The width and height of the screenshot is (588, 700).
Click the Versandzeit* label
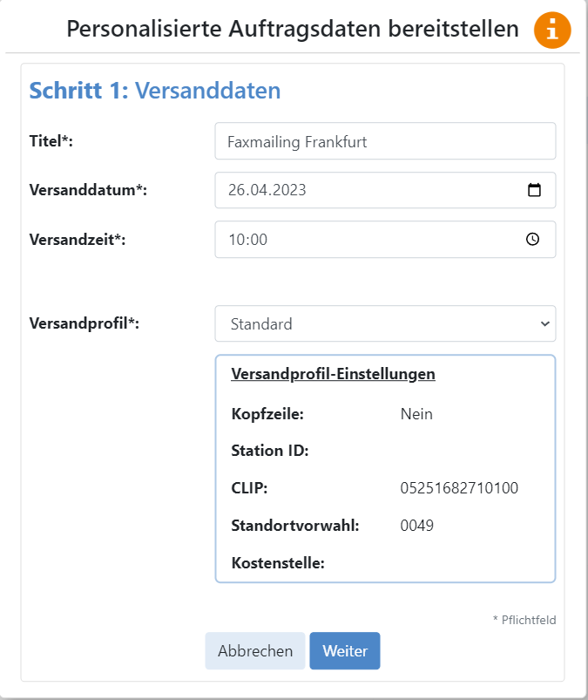[78, 240]
